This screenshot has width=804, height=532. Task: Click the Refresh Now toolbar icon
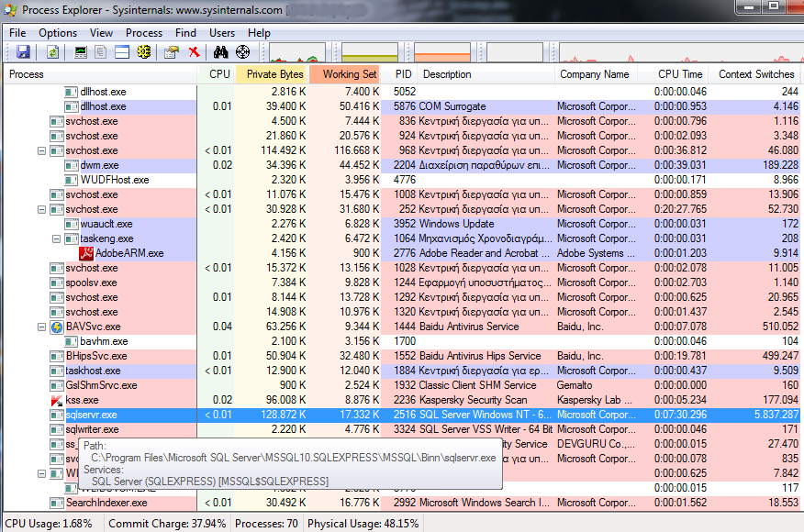tap(53, 51)
